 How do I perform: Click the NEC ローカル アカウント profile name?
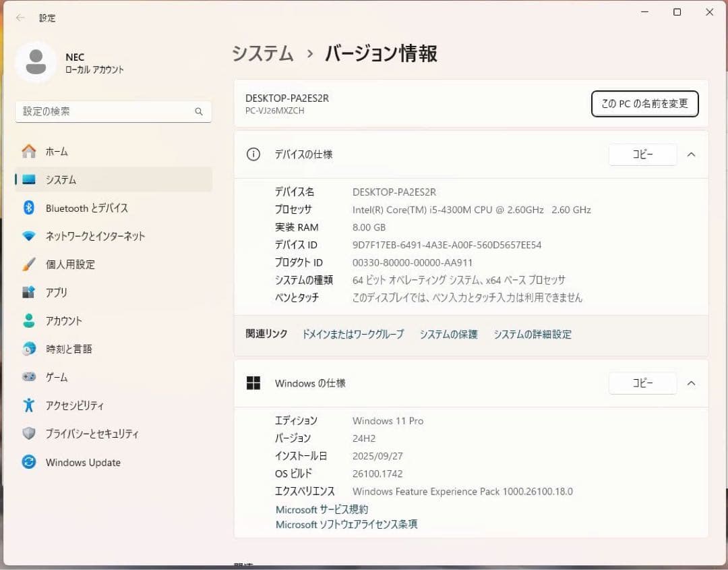click(x=95, y=63)
